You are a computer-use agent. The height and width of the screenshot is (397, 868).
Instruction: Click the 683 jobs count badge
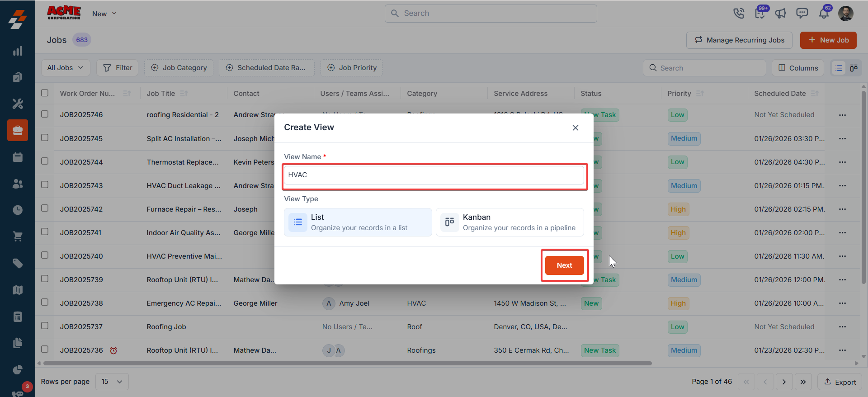click(x=82, y=40)
